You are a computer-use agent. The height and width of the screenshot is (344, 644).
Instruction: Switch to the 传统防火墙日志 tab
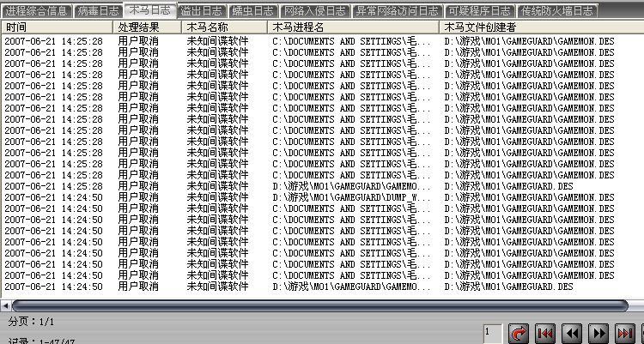pyautogui.click(x=557, y=10)
